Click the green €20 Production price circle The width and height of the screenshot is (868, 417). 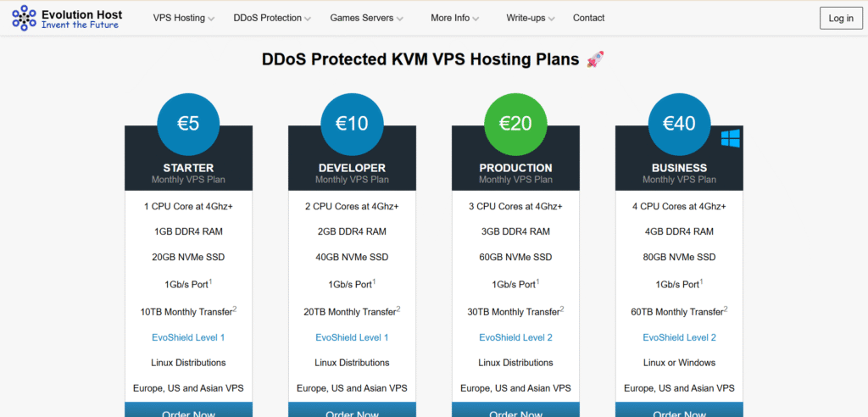(515, 124)
